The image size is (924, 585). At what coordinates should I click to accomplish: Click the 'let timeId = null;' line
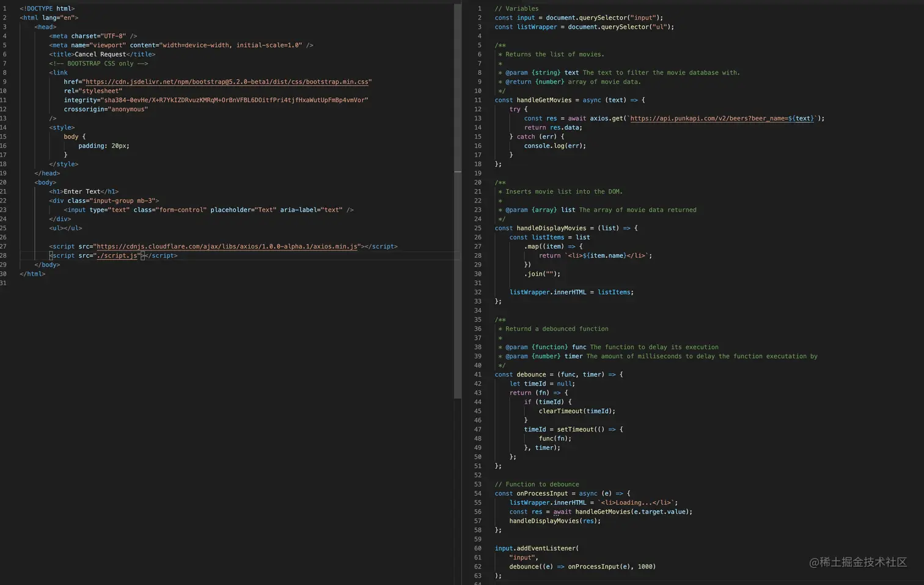point(542,384)
